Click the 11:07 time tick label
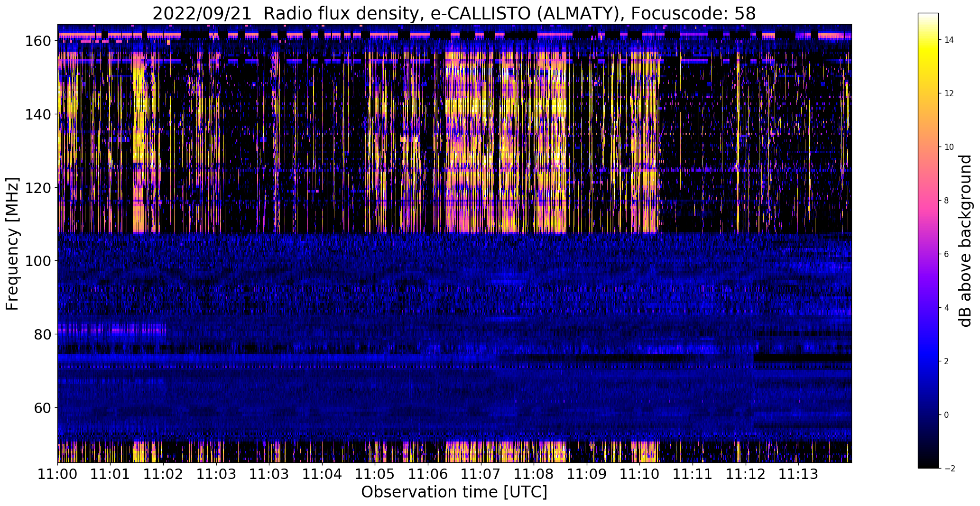This screenshot has width=980, height=506. [x=481, y=474]
